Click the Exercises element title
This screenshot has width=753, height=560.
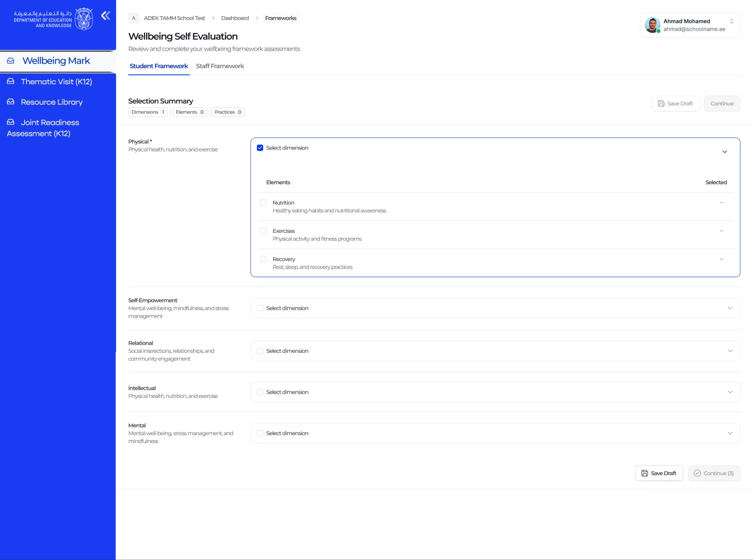point(284,231)
